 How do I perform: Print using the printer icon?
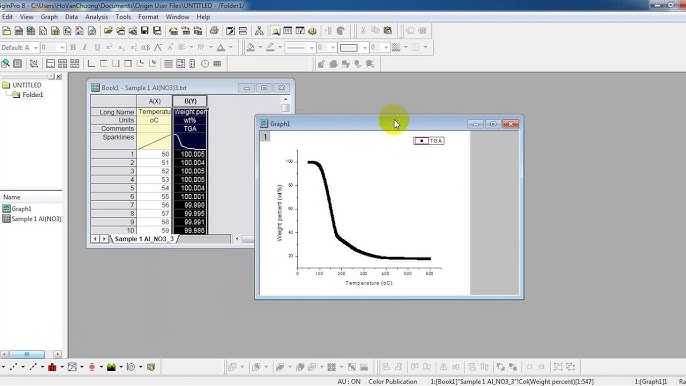click(x=214, y=31)
